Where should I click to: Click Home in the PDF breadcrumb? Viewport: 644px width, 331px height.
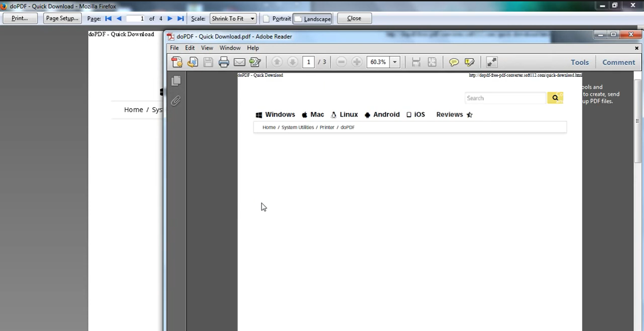coord(269,127)
